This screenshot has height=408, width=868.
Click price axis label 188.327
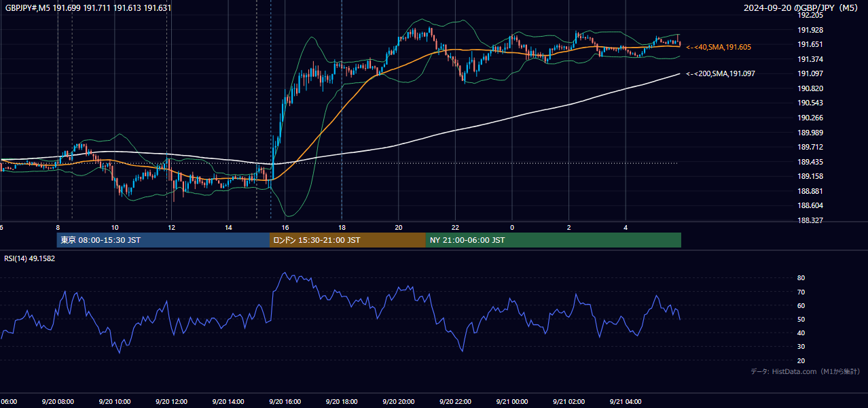(810, 220)
